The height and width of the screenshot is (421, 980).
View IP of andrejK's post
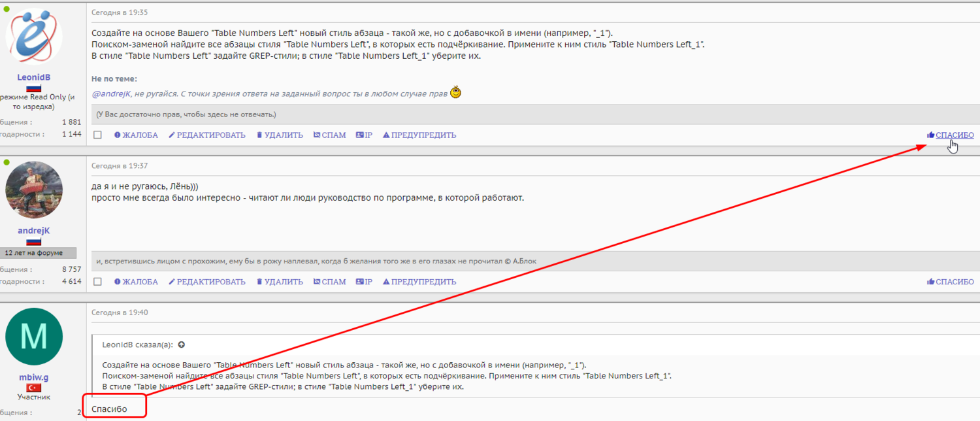coord(364,282)
